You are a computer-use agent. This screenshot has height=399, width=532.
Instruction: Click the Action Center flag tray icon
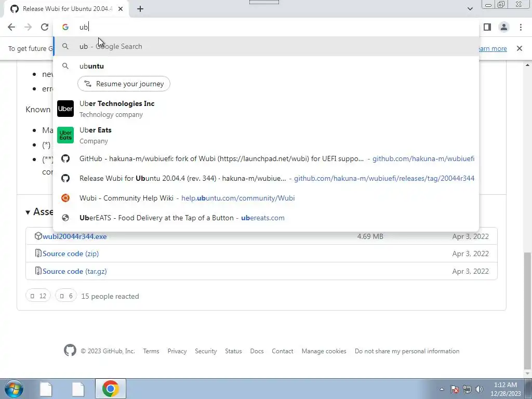[x=455, y=389]
